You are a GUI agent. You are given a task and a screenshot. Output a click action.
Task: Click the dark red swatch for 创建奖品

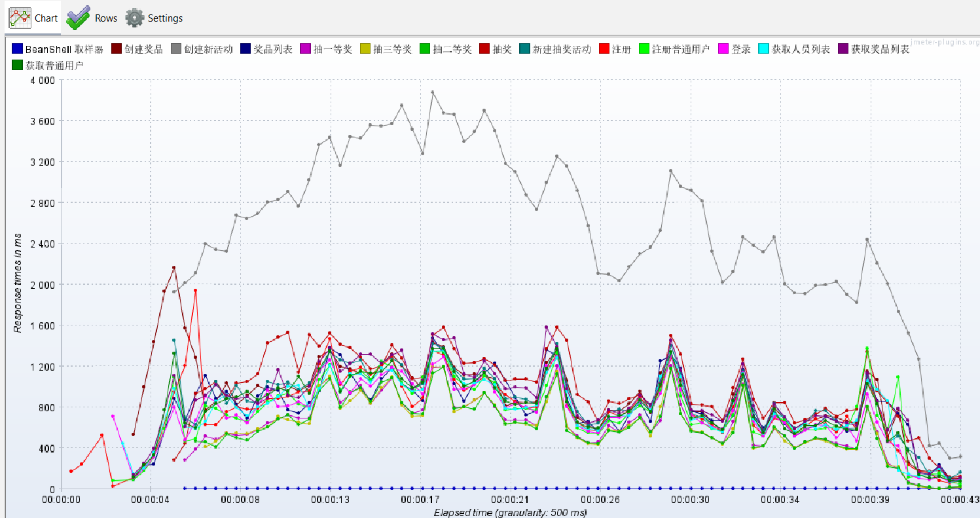(x=117, y=49)
